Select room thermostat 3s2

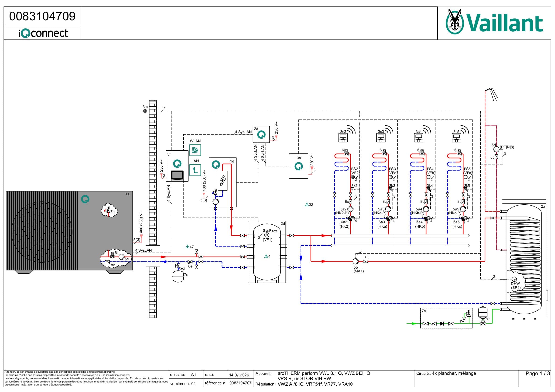pos(343,138)
